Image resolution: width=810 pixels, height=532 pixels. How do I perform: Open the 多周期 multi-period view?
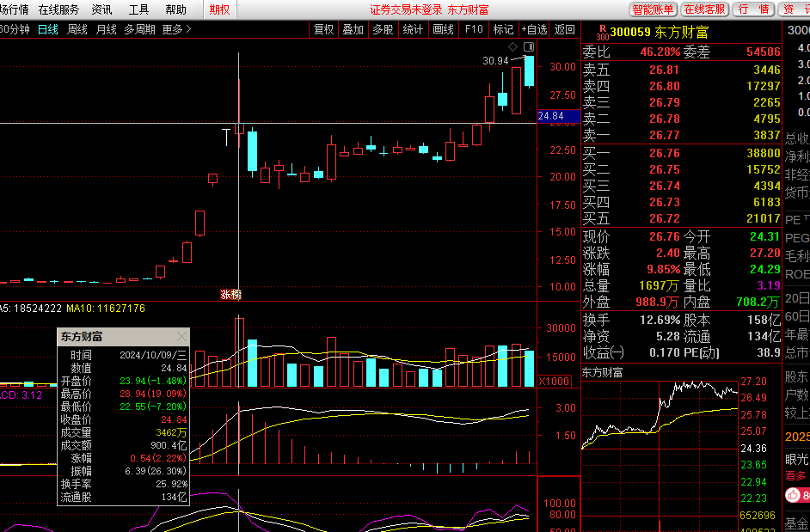click(139, 30)
